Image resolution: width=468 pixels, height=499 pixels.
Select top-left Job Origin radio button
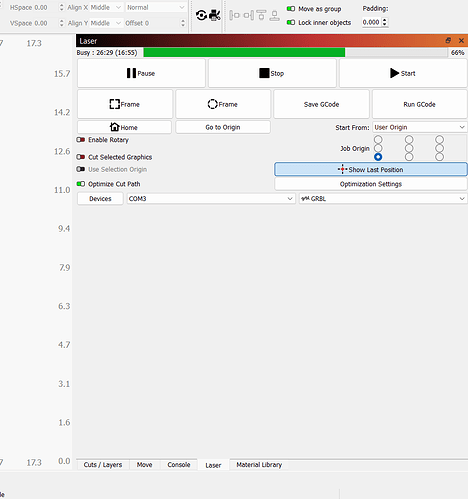[x=378, y=139]
